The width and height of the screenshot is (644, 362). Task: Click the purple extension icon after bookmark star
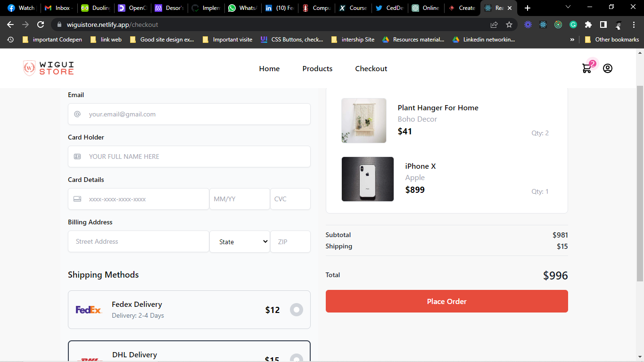[528, 25]
